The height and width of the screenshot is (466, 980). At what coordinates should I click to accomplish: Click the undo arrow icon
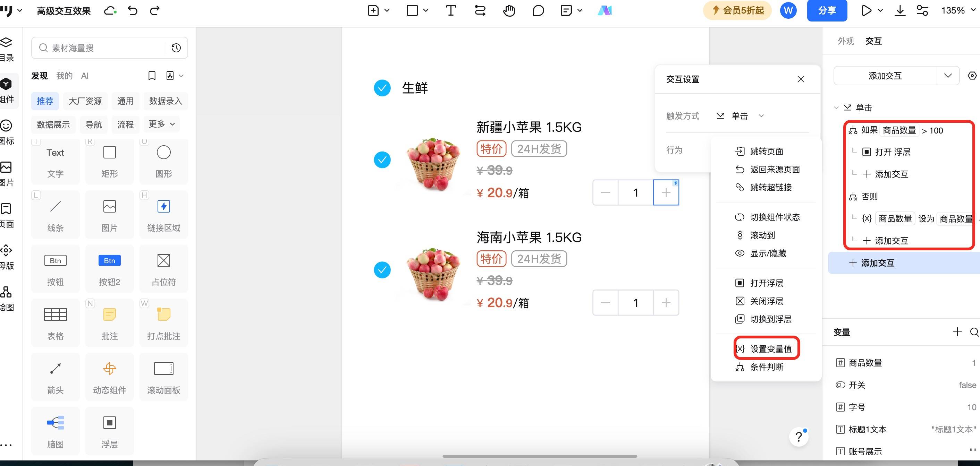click(x=133, y=11)
